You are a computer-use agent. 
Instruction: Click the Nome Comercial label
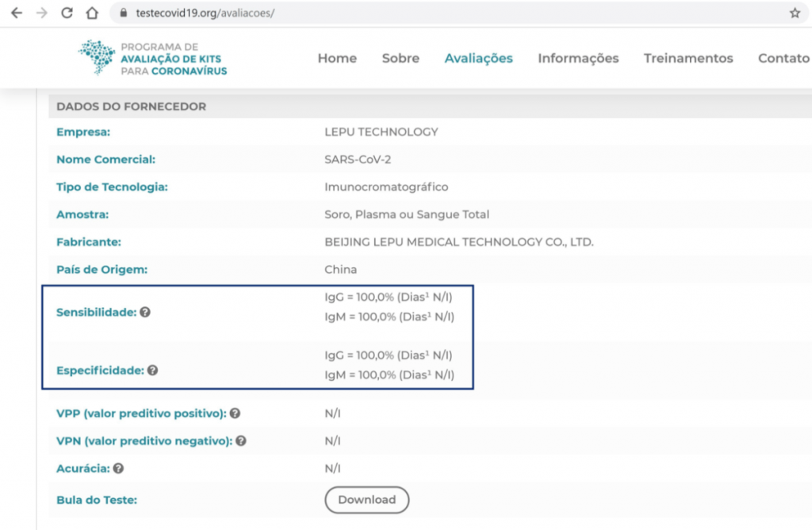[x=105, y=159]
